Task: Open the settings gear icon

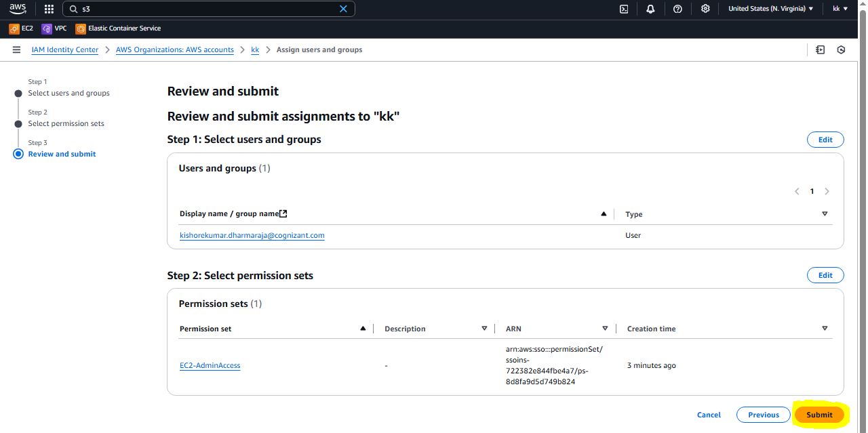Action: click(705, 9)
